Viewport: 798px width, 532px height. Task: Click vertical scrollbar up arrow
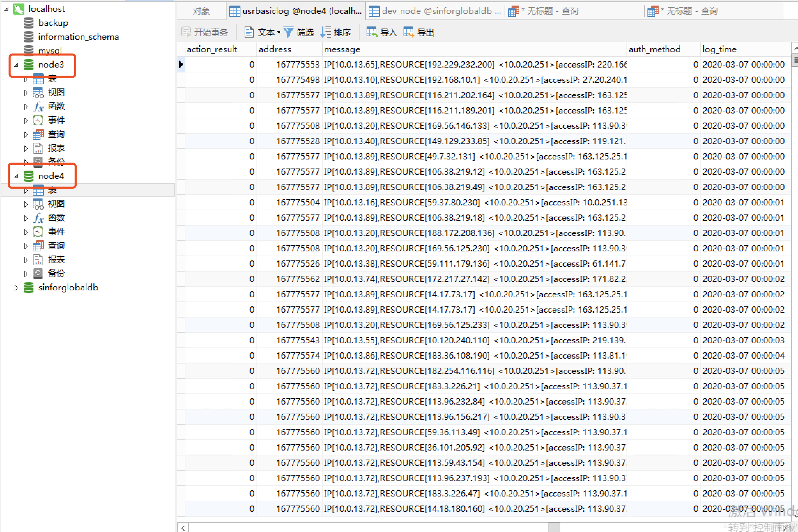point(795,48)
